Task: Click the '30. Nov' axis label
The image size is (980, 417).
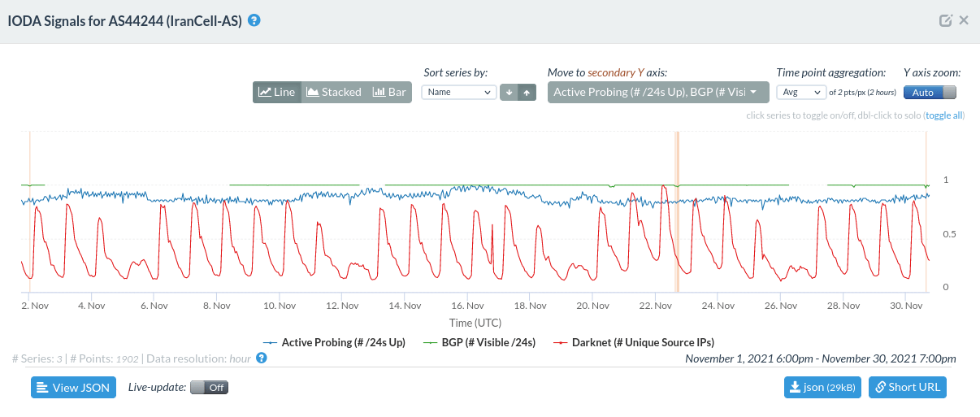Action: coord(906,306)
